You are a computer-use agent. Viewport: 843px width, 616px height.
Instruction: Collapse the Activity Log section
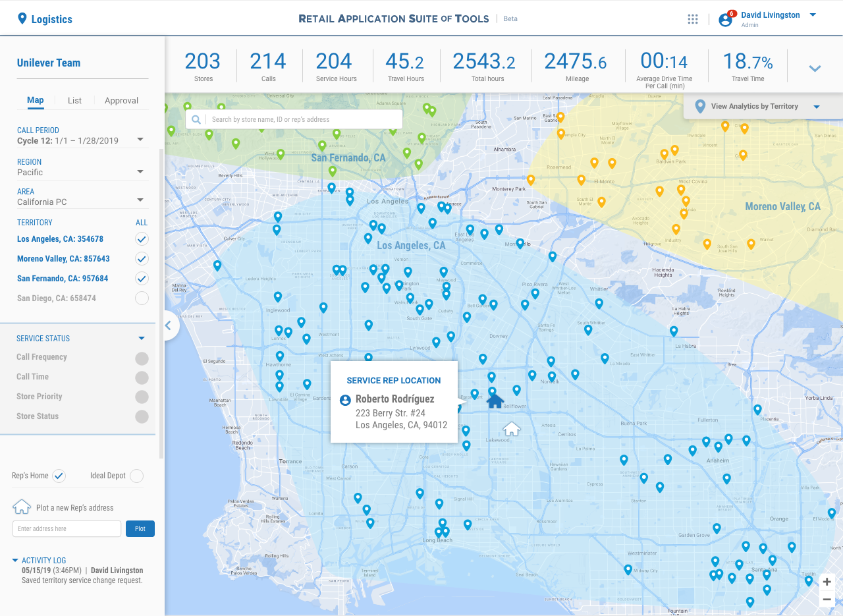[x=15, y=561]
